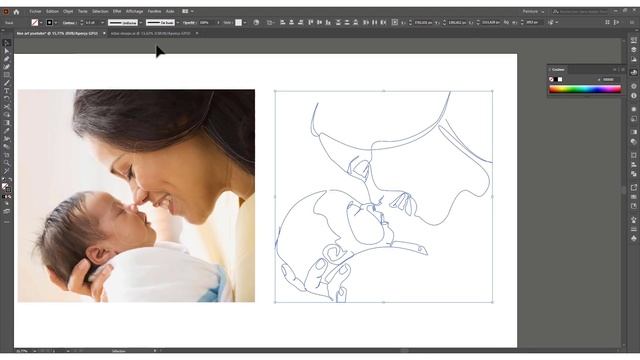Open the Recolor Artwork wheel icon
Screen dimensions: 640x360
click(x=256, y=22)
